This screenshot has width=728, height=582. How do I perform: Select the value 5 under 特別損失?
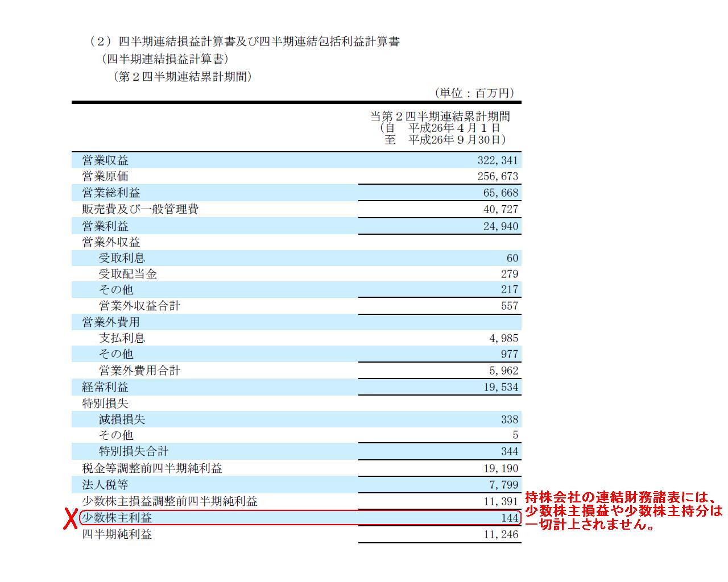click(x=515, y=435)
